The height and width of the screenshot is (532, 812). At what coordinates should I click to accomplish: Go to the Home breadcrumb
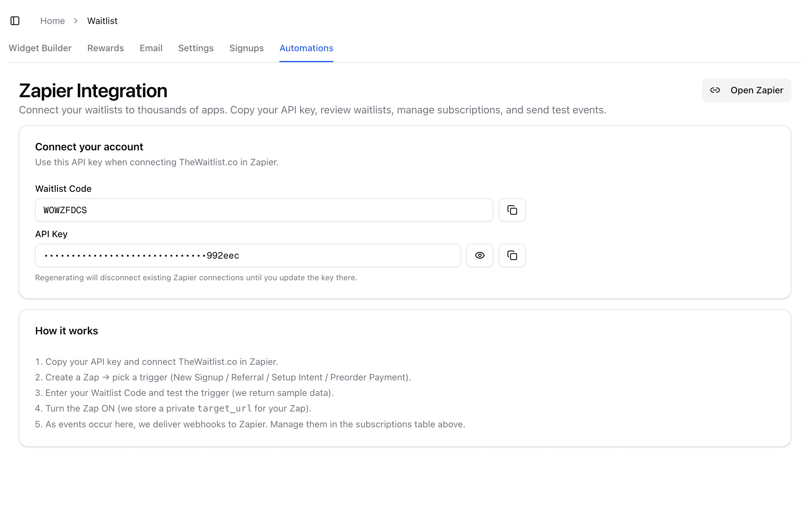(52, 21)
